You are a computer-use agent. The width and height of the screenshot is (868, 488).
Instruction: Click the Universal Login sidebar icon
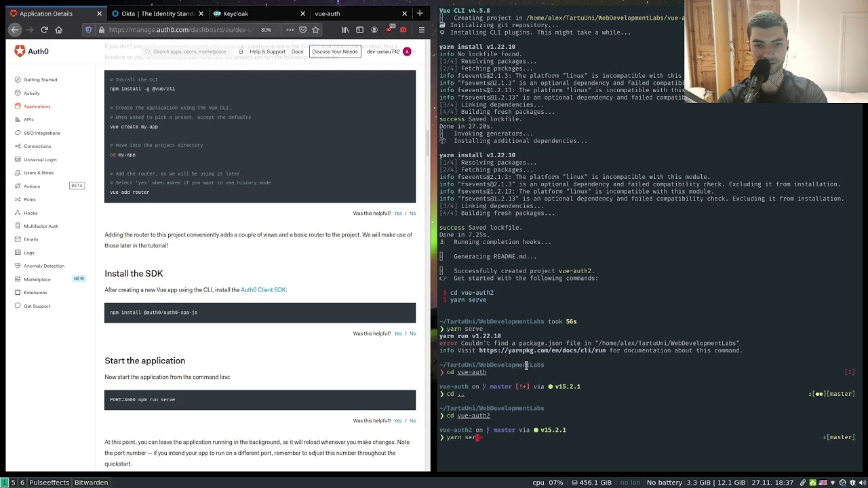(18, 159)
